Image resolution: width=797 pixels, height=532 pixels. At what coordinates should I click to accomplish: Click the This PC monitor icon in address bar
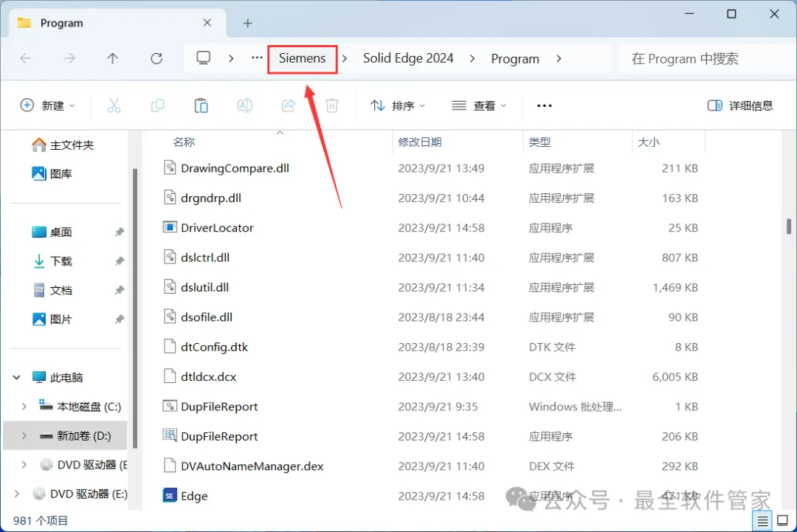pos(204,58)
